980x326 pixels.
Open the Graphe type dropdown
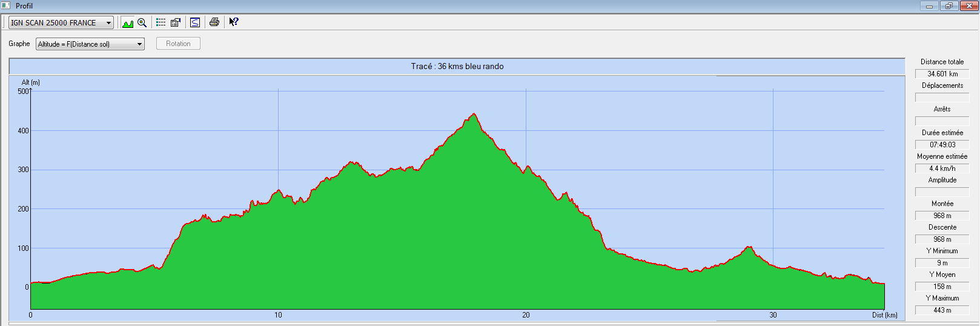90,44
